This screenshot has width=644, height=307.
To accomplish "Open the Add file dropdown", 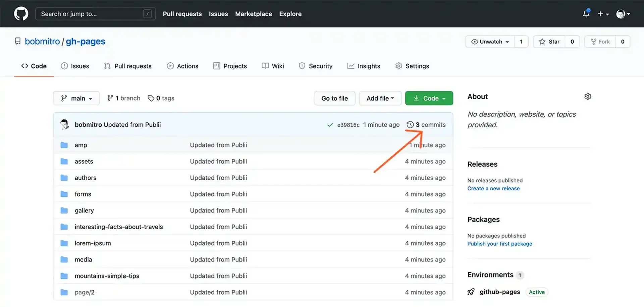I will [x=380, y=98].
